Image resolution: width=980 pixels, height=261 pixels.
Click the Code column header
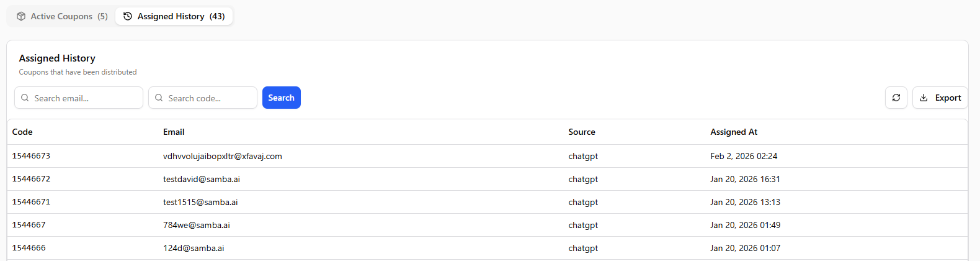click(22, 132)
